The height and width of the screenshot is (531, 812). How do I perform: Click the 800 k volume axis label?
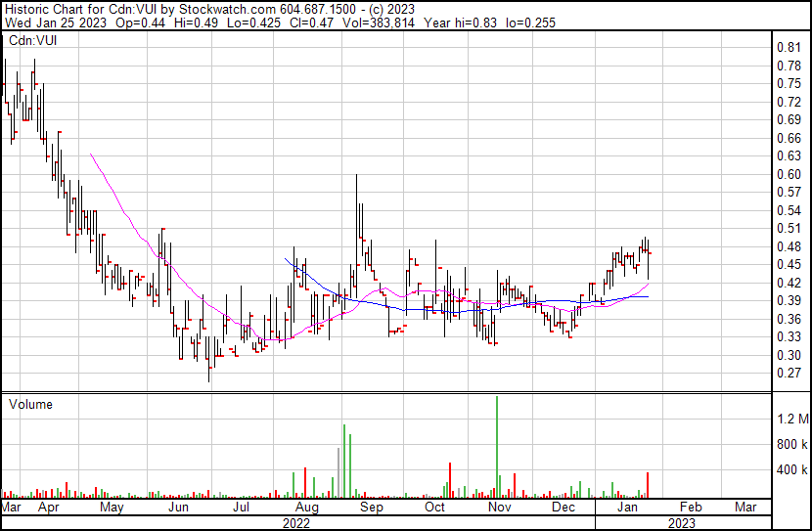tap(791, 445)
